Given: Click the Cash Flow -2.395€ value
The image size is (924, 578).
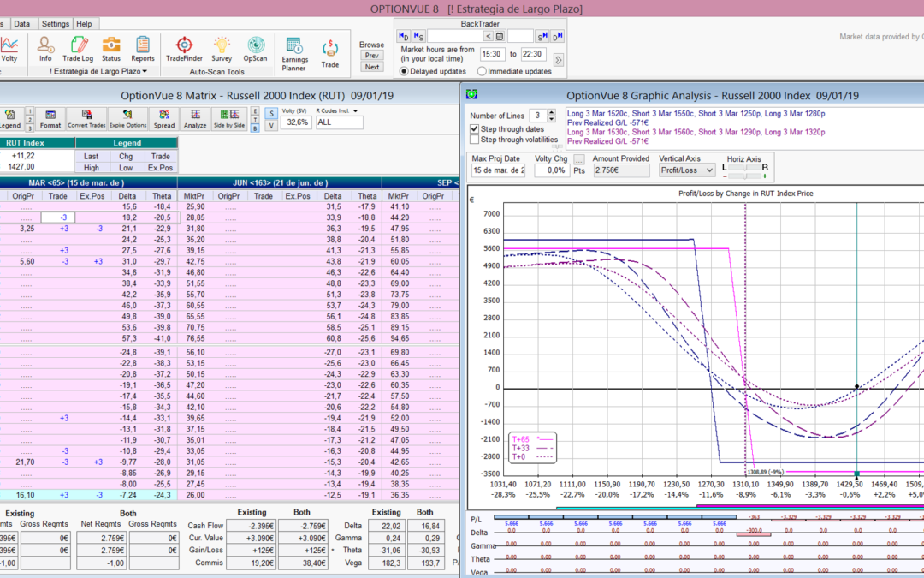Looking at the screenshot, I should click(252, 526).
